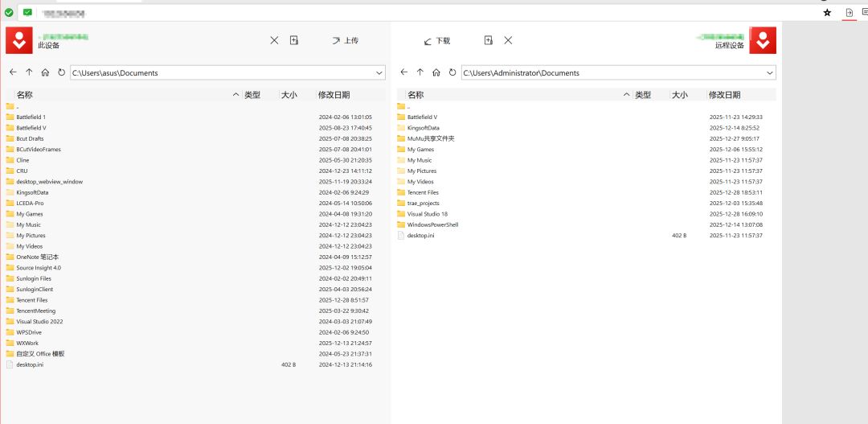Click AnyDesk logo of 此设备 local device
The height and width of the screenshot is (424, 868).
coord(19,40)
